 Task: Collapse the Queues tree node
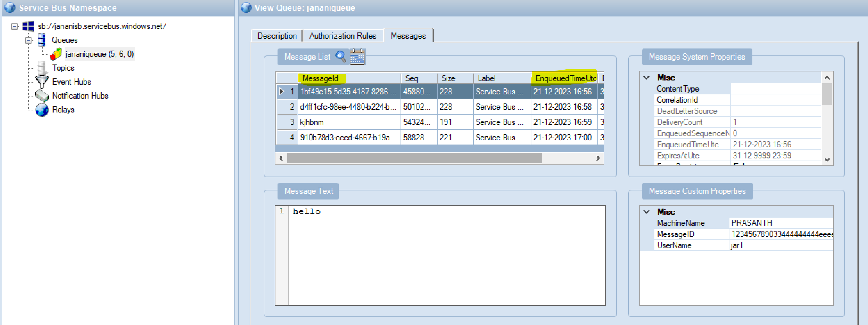28,40
